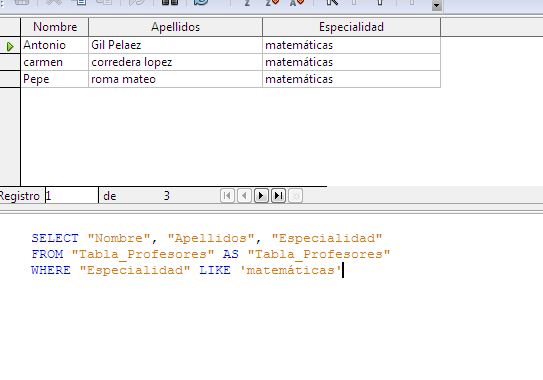The image size is (543, 380).
Task: Click the FROM keyword in SQL
Action: (47, 254)
